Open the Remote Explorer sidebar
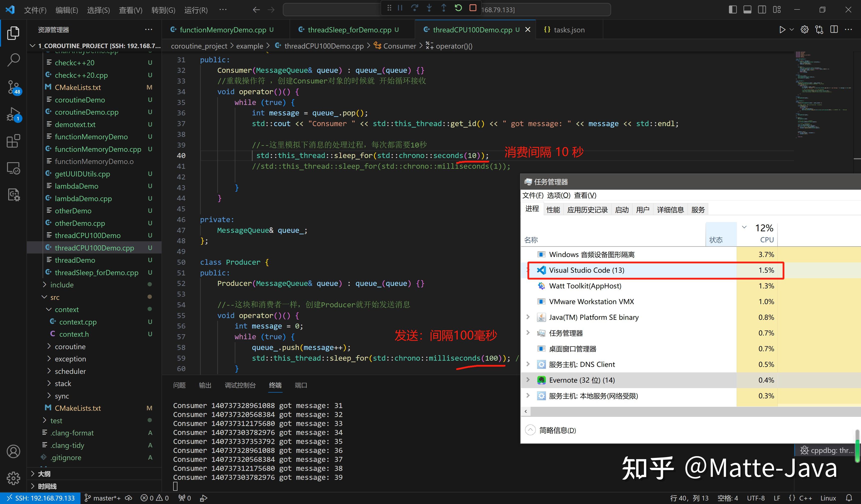This screenshot has height=504, width=861. click(x=13, y=168)
